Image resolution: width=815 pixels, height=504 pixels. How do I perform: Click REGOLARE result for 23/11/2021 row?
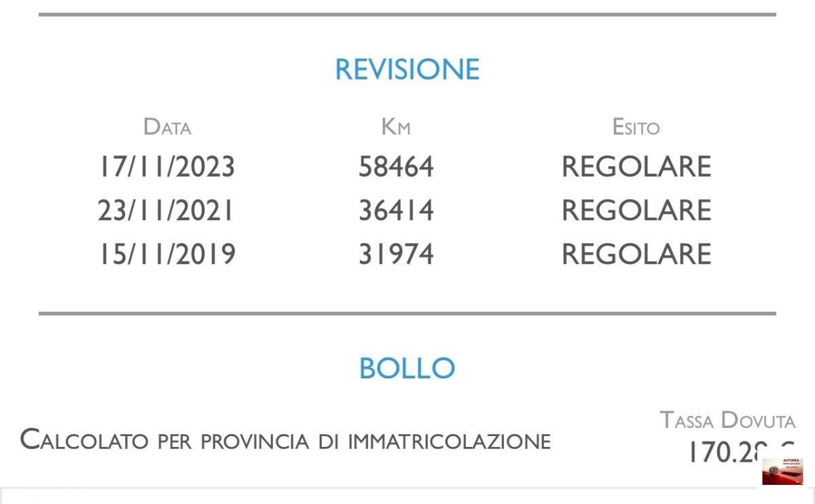click(636, 211)
